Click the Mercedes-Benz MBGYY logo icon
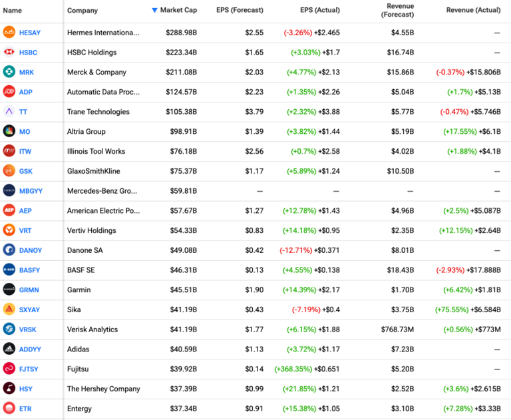The image size is (511, 420). point(9,190)
